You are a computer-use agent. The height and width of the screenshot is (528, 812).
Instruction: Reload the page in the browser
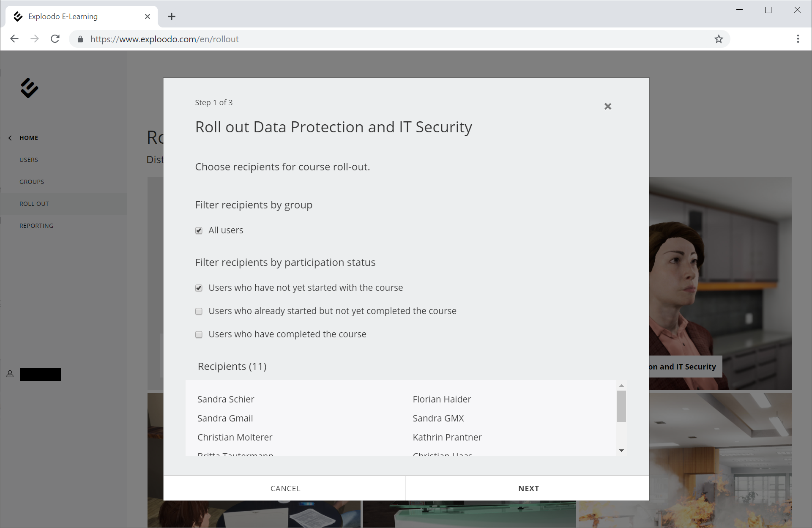coord(55,39)
